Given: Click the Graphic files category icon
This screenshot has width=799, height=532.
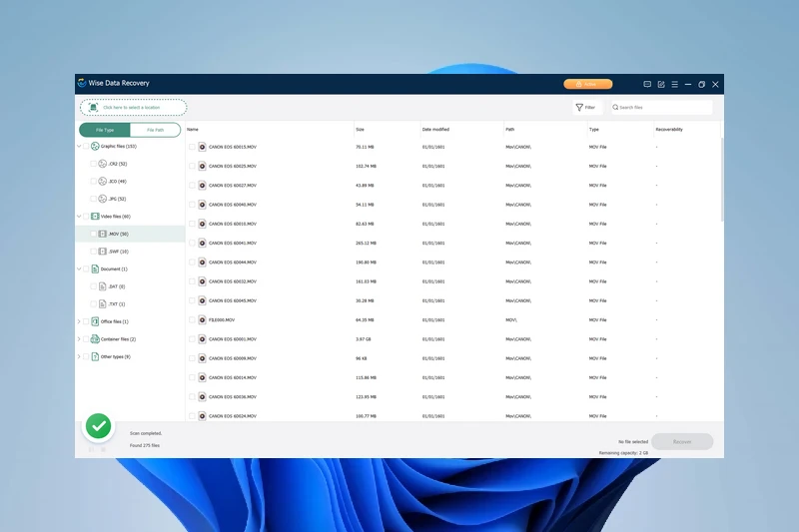Looking at the screenshot, I should coord(95,146).
